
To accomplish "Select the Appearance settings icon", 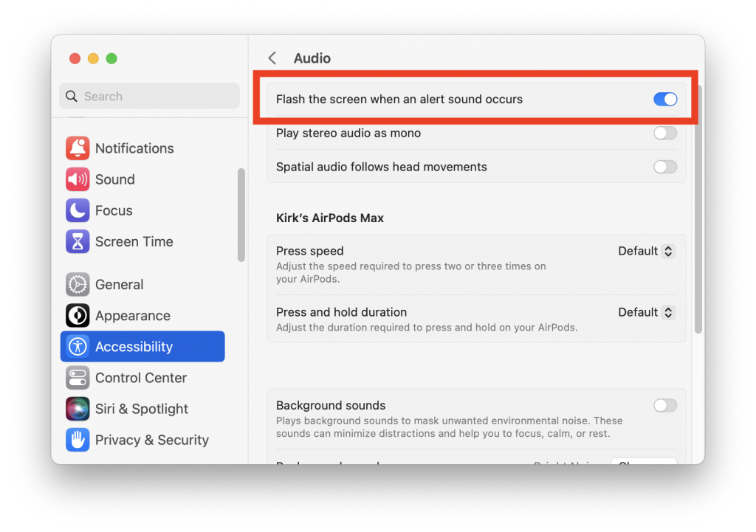I will point(78,315).
